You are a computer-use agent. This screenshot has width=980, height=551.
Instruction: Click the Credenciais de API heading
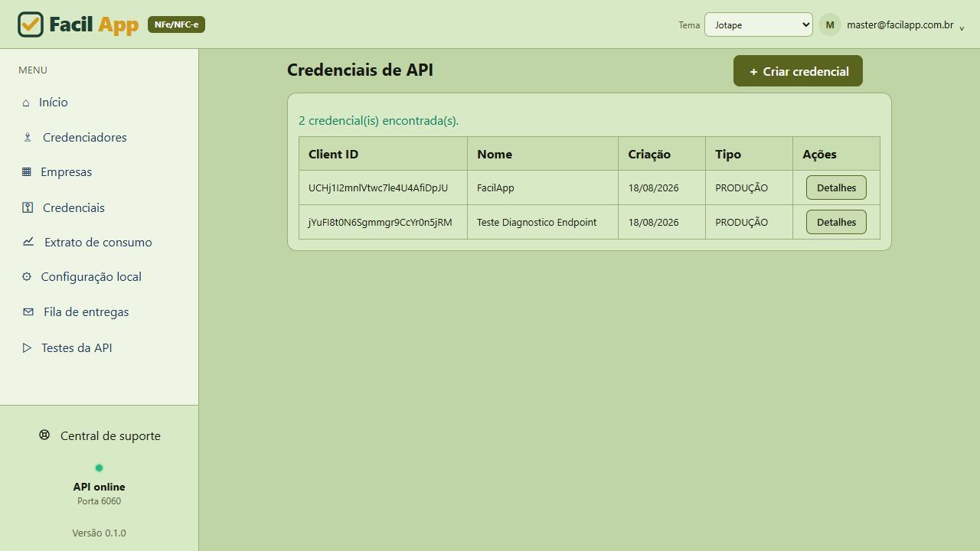click(360, 70)
